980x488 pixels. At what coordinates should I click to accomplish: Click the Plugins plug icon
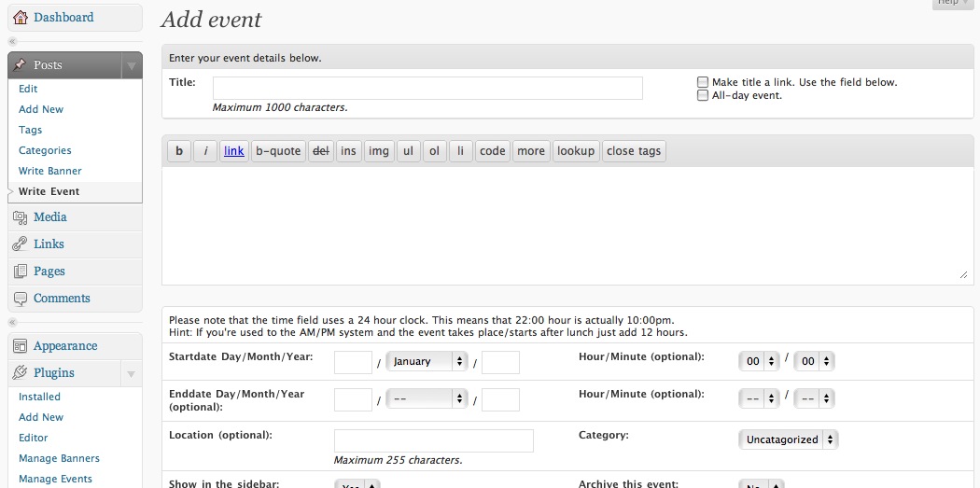(x=21, y=373)
